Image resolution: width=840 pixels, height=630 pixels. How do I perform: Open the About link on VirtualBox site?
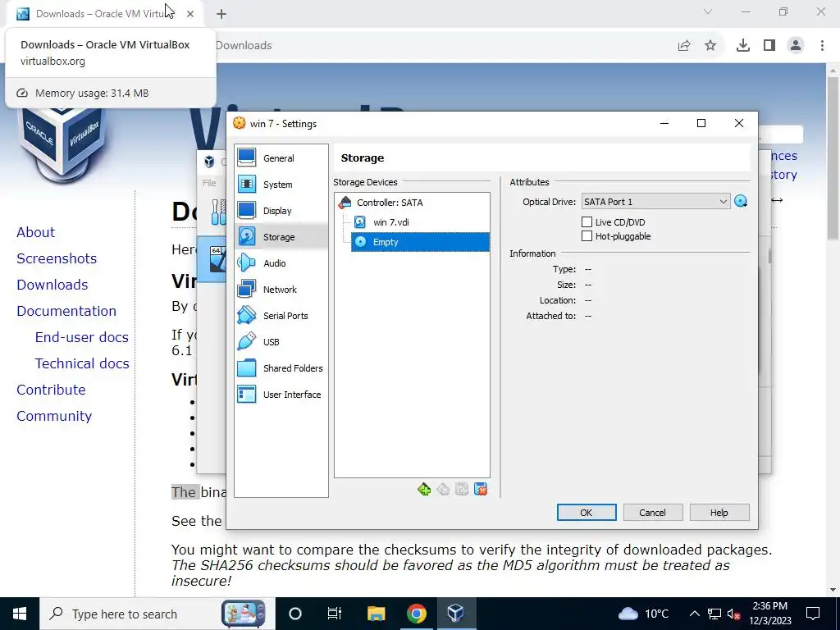[35, 232]
